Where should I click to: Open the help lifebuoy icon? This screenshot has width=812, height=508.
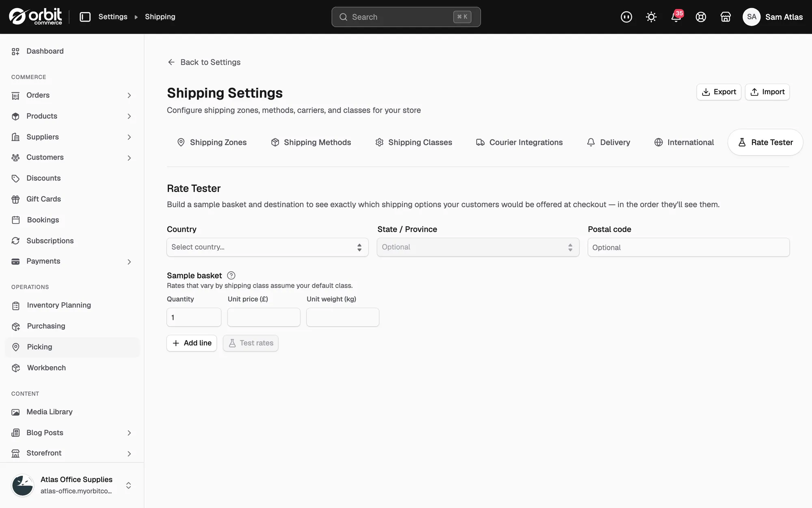click(x=701, y=17)
